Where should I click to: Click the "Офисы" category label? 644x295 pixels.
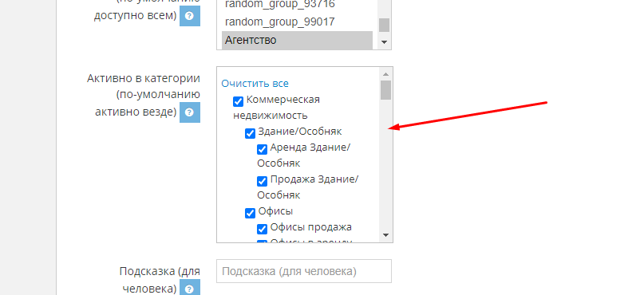275,211
